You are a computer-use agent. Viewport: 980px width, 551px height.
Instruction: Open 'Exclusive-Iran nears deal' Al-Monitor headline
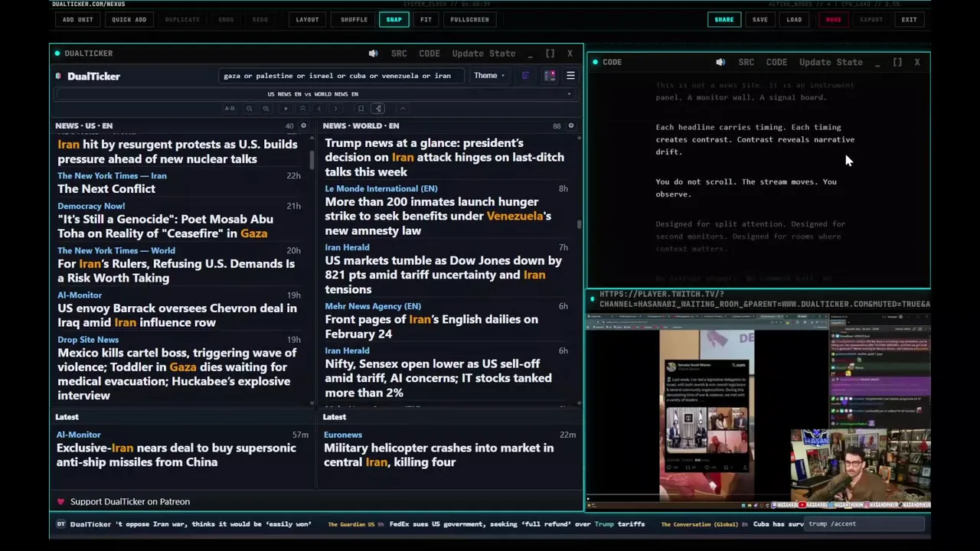(x=176, y=455)
